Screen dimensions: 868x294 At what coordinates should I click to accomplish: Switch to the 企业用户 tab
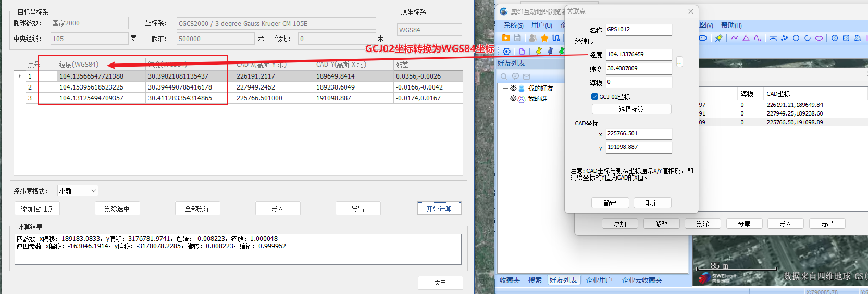(599, 280)
